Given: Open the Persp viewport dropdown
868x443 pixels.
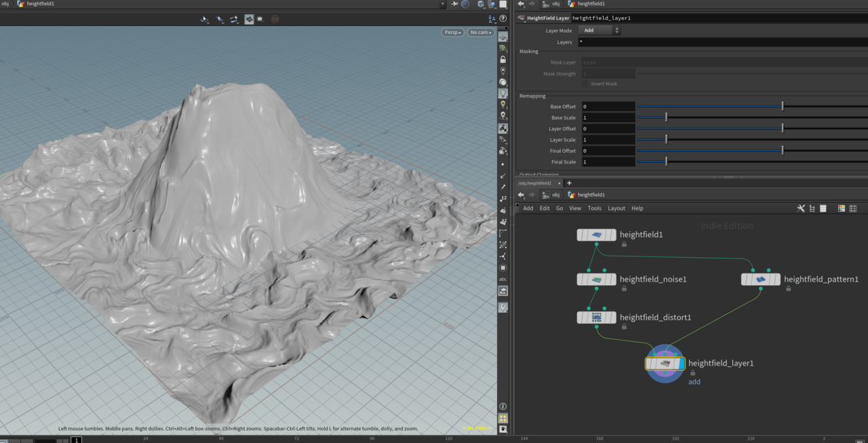Looking at the screenshot, I should click(x=452, y=33).
